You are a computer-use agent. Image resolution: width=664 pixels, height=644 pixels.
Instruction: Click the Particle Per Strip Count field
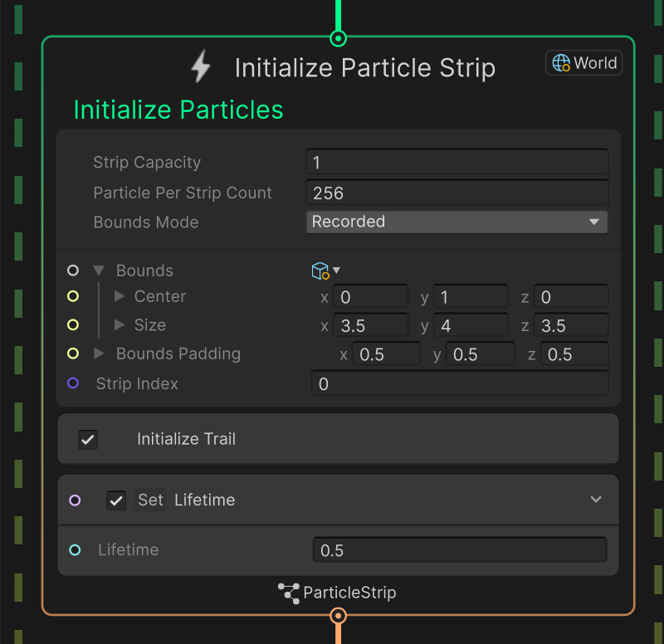(456, 193)
